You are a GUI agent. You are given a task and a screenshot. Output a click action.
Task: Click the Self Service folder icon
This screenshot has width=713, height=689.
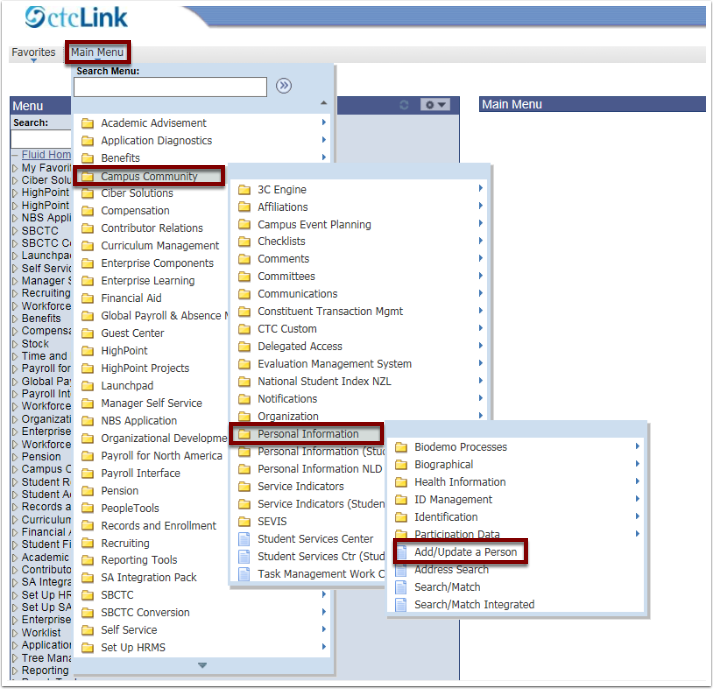tap(87, 630)
